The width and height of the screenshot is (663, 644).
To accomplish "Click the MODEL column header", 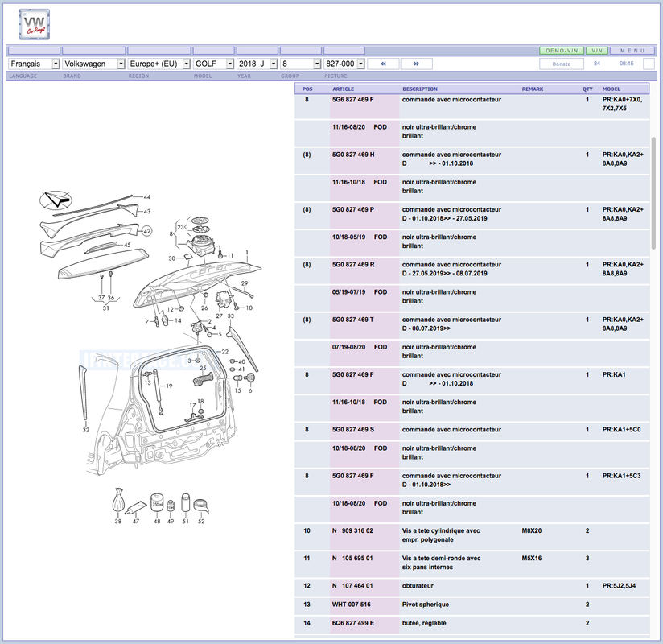I will point(611,89).
